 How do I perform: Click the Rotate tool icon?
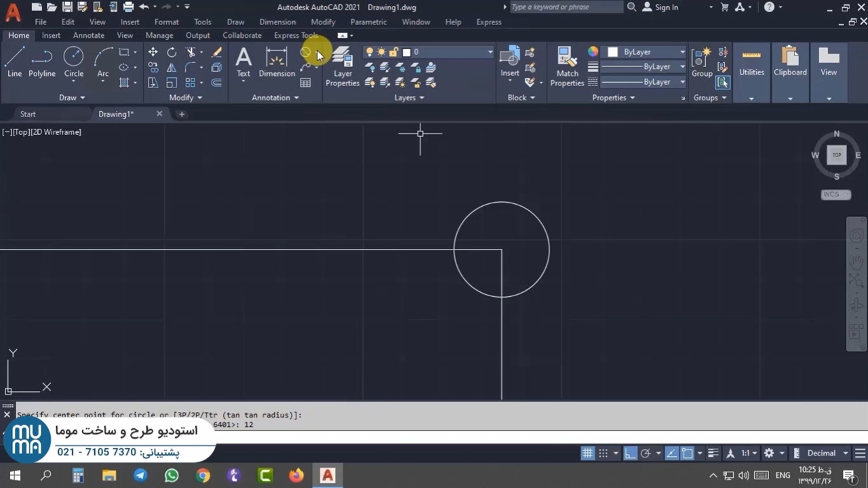(x=172, y=52)
